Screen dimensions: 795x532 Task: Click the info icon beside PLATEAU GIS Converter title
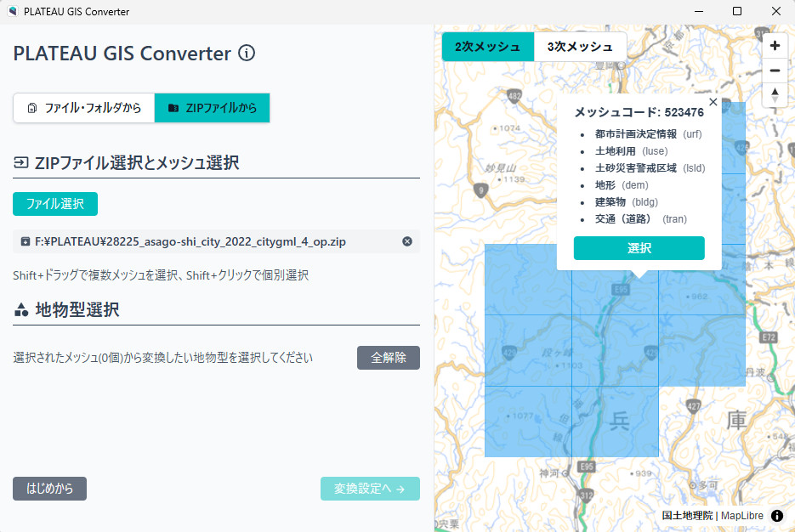(247, 54)
